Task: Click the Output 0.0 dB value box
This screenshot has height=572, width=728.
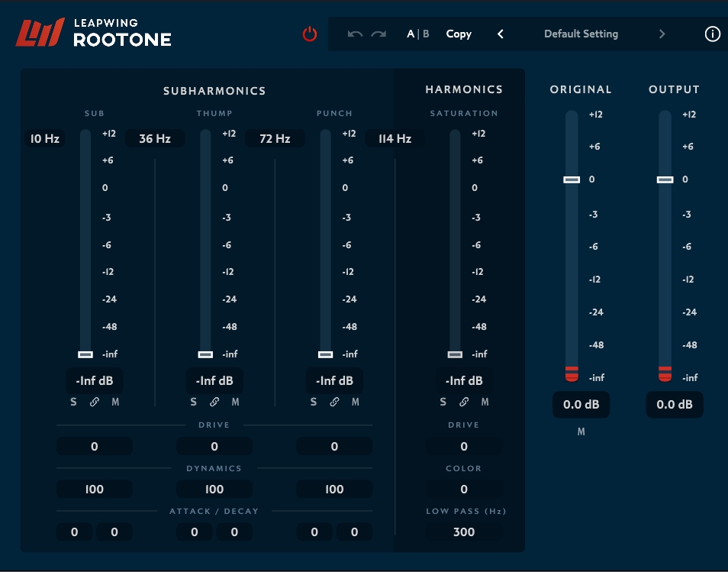Action: (674, 405)
